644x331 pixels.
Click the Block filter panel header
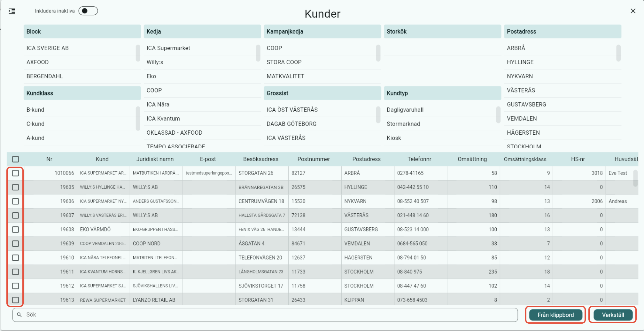82,31
